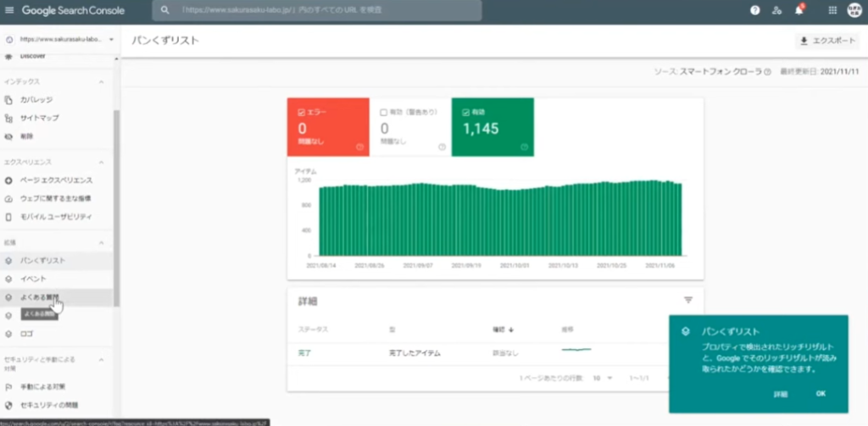868x426 pixels.
Task: Open the notifications bell
Action: coord(798,10)
